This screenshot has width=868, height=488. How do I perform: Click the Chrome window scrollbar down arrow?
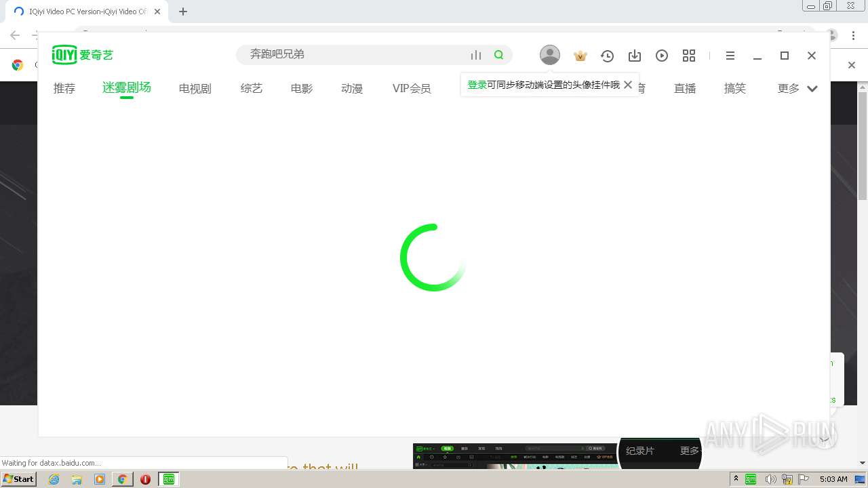(863, 463)
